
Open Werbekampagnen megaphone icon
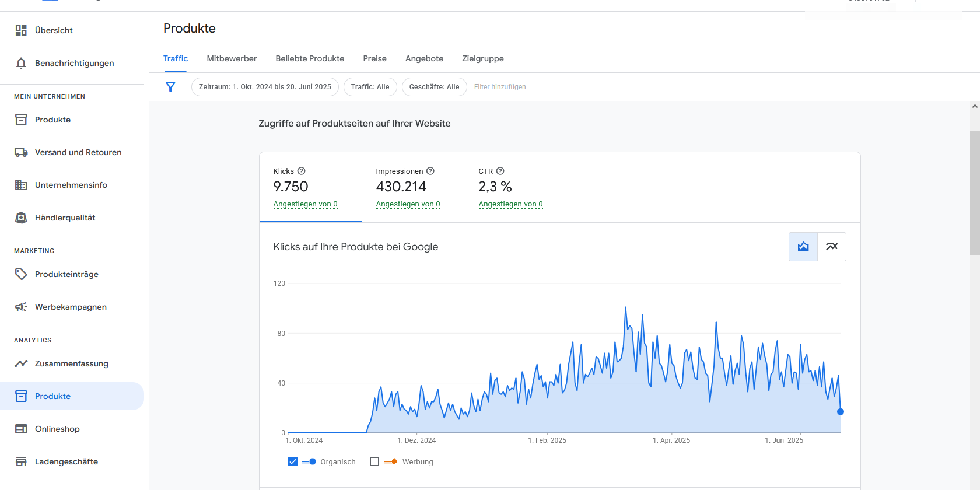21,307
